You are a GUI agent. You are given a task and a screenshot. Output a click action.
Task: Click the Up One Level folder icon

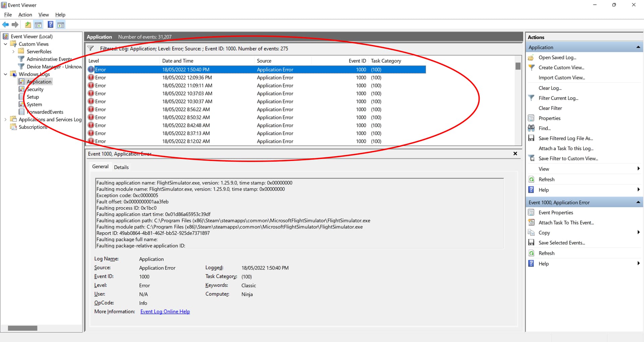tap(28, 24)
